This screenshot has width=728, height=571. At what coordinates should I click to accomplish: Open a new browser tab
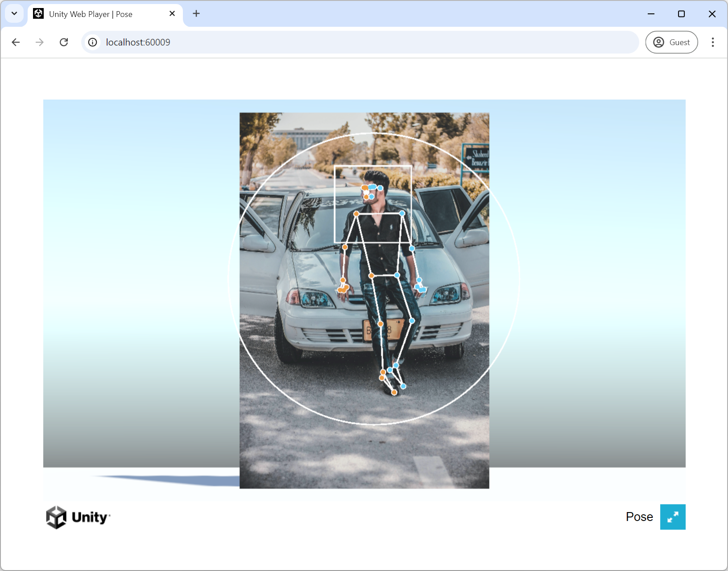tap(196, 14)
